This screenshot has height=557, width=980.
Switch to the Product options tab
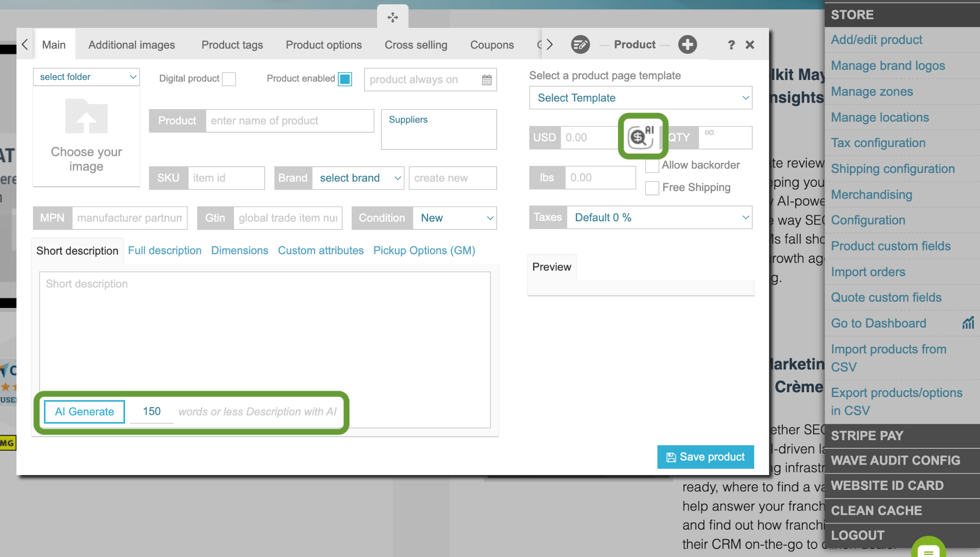(x=323, y=45)
